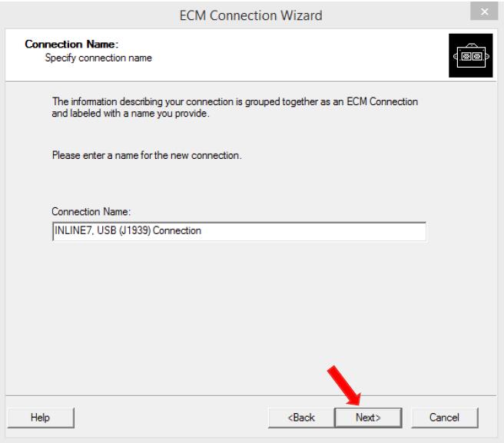The image size is (504, 443).
Task: Close the ECM Connection Wizard window
Action: [x=484, y=12]
